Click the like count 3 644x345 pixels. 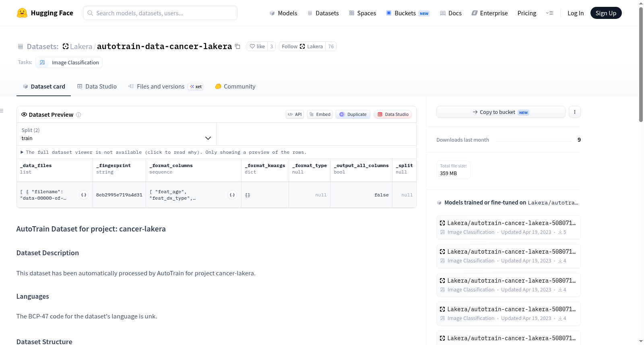coord(272,46)
